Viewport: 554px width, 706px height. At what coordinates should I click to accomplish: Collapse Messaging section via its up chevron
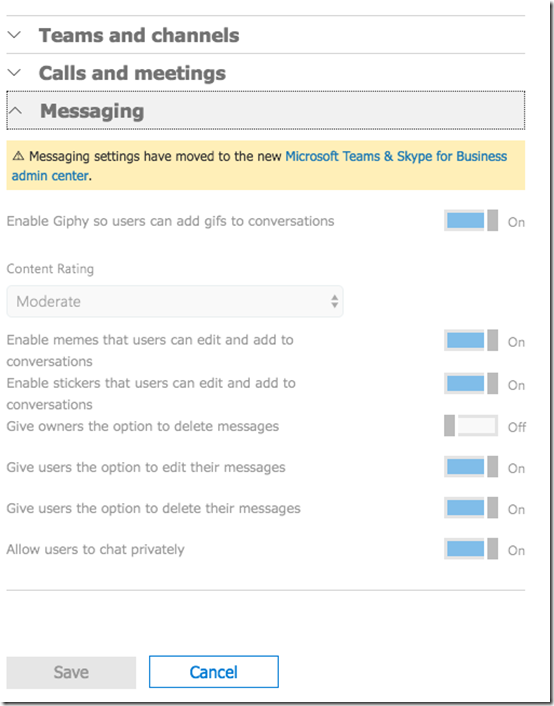click(16, 111)
